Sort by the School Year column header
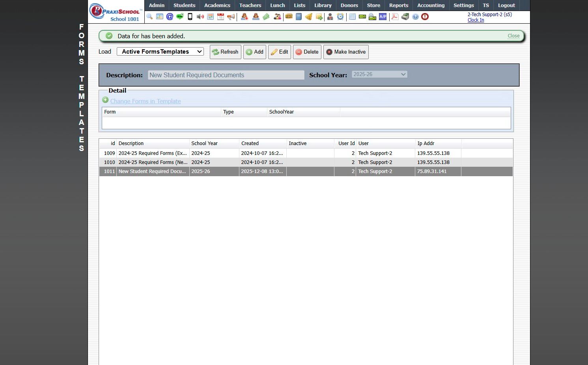Viewport: 588px width, 365px height. tap(214, 143)
